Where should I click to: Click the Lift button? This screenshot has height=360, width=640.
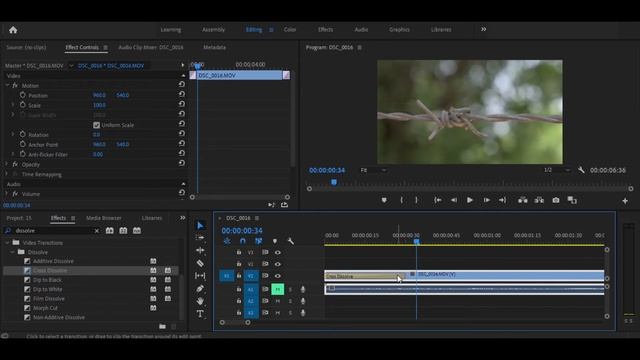(522, 200)
